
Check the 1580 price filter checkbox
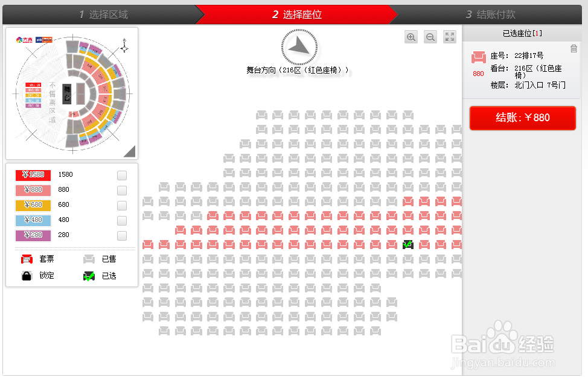tap(122, 176)
